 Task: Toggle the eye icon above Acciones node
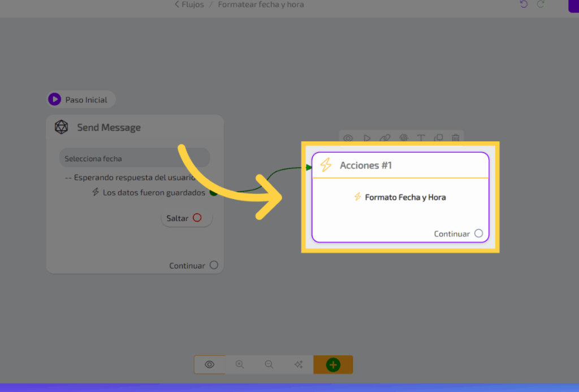click(x=348, y=137)
